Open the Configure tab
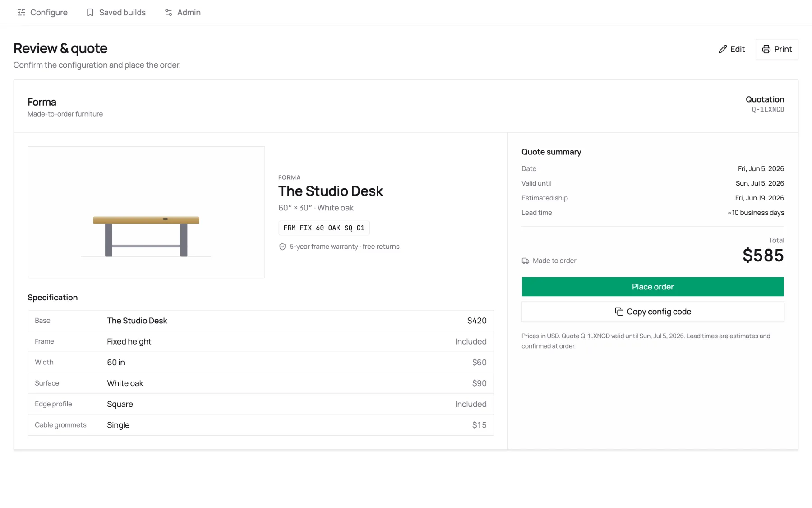Viewport: 812px width, 508px height. [42, 13]
